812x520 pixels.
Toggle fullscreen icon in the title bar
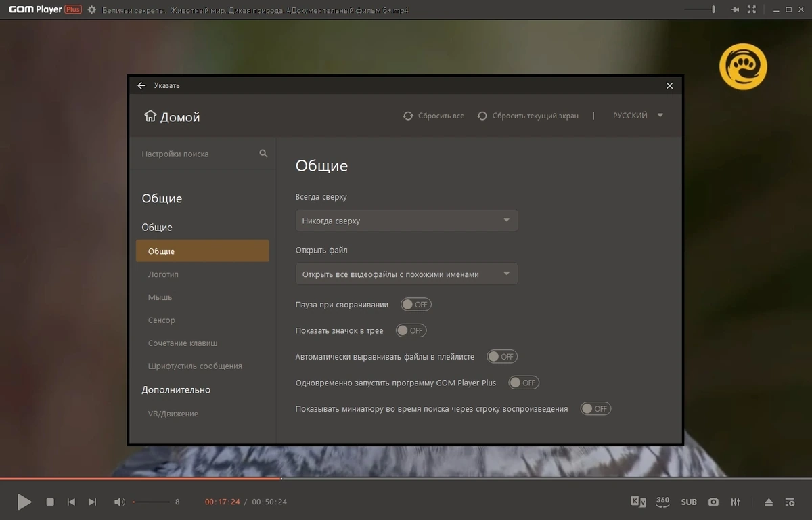[x=752, y=10]
